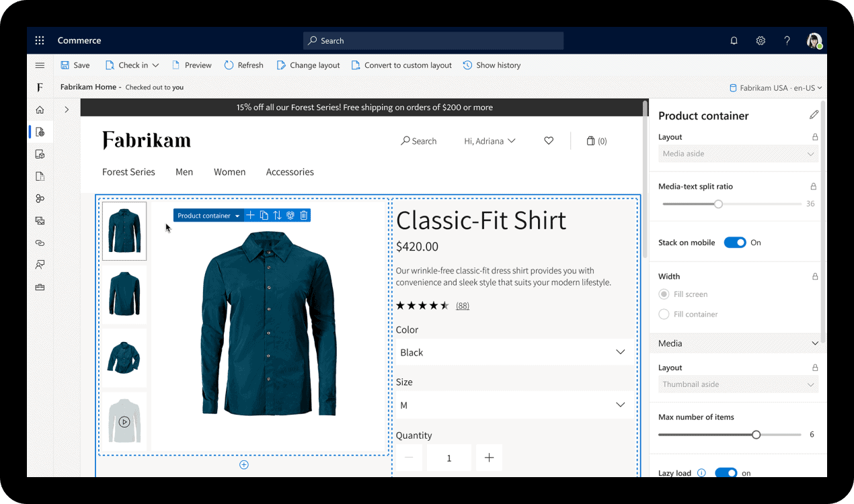Image resolution: width=854 pixels, height=504 pixels.
Task: Open the notifications bell
Action: pos(734,41)
